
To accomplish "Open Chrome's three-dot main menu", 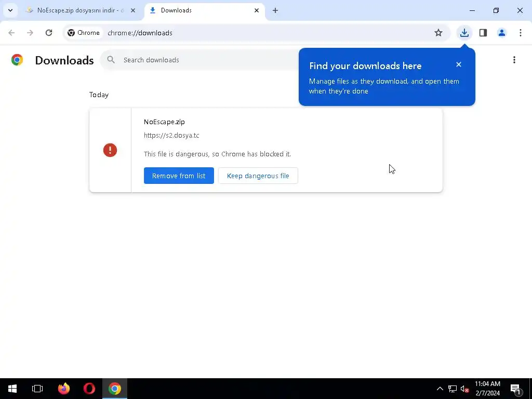I will (x=521, y=33).
